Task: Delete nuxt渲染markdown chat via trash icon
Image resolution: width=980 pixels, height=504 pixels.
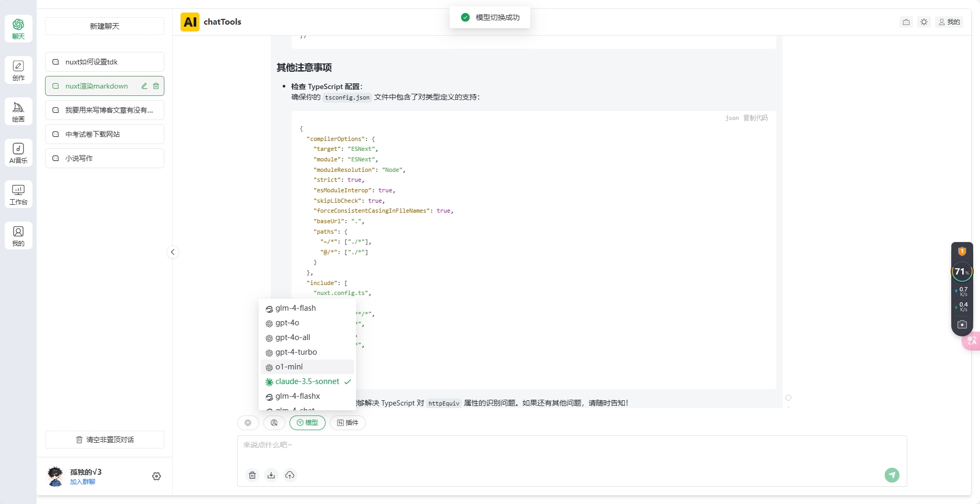Action: 156,86
